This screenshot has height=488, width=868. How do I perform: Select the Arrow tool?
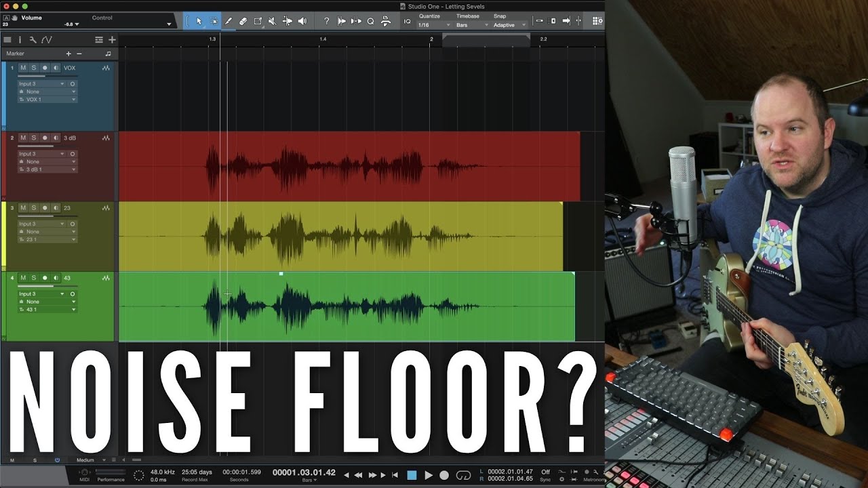[199, 21]
